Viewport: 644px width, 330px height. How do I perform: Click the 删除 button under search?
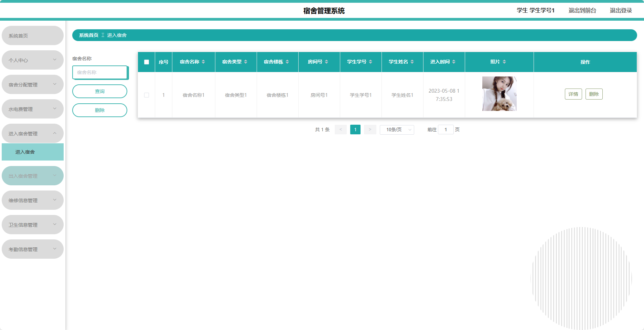pos(100,110)
